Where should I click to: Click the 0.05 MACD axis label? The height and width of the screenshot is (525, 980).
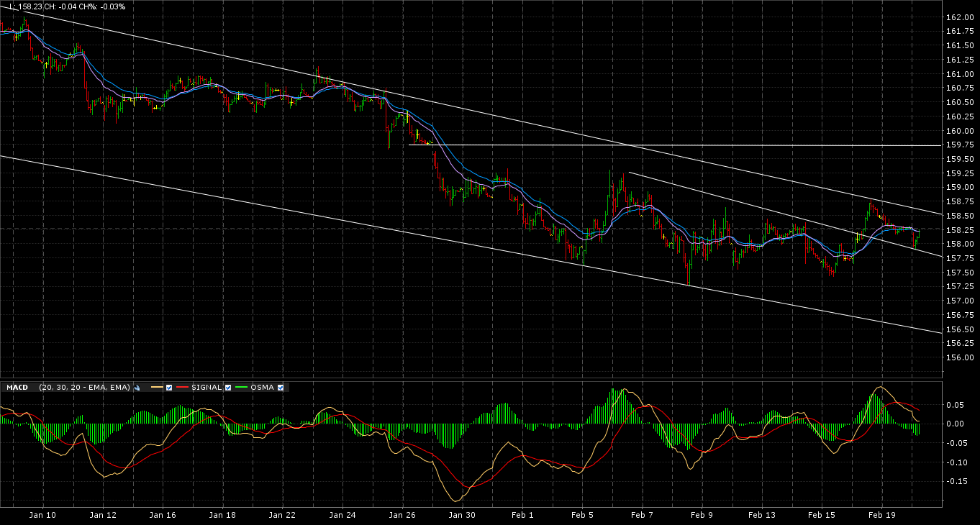coord(956,405)
